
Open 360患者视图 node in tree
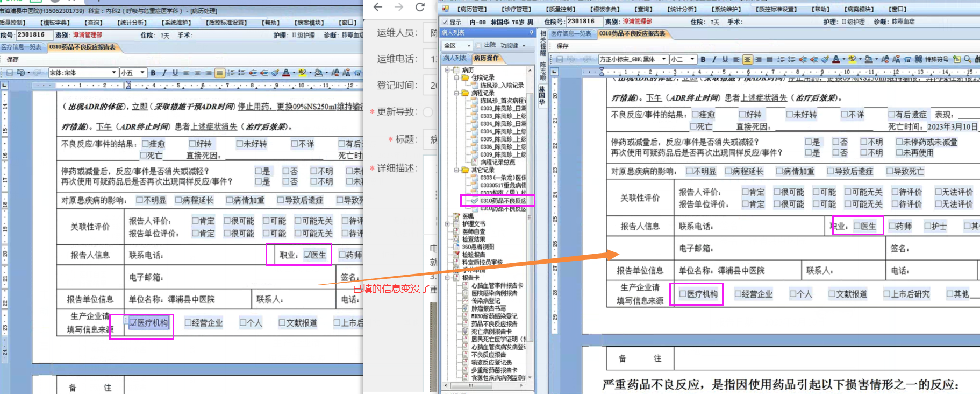(478, 247)
